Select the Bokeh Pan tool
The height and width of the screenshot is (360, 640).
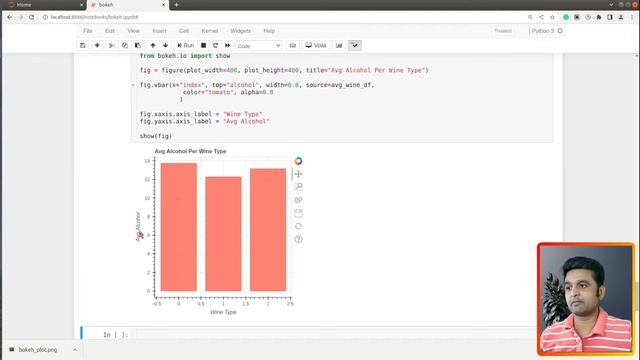pyautogui.click(x=298, y=174)
